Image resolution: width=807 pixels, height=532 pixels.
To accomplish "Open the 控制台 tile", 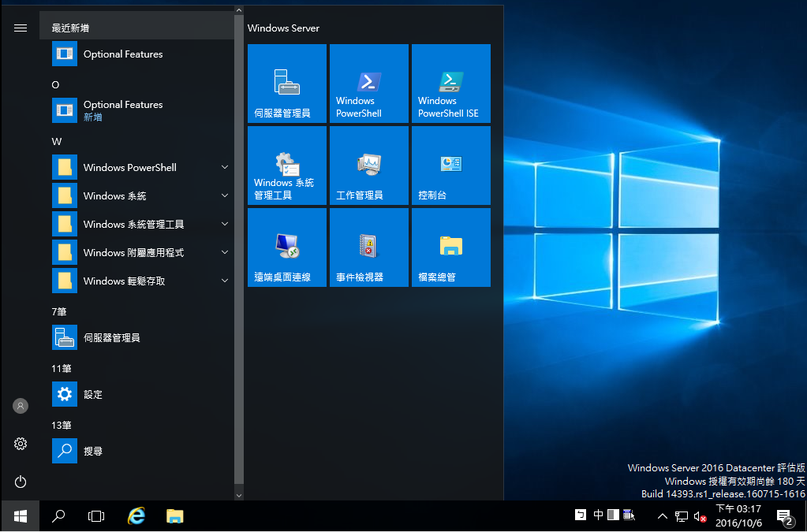I will 451,166.
